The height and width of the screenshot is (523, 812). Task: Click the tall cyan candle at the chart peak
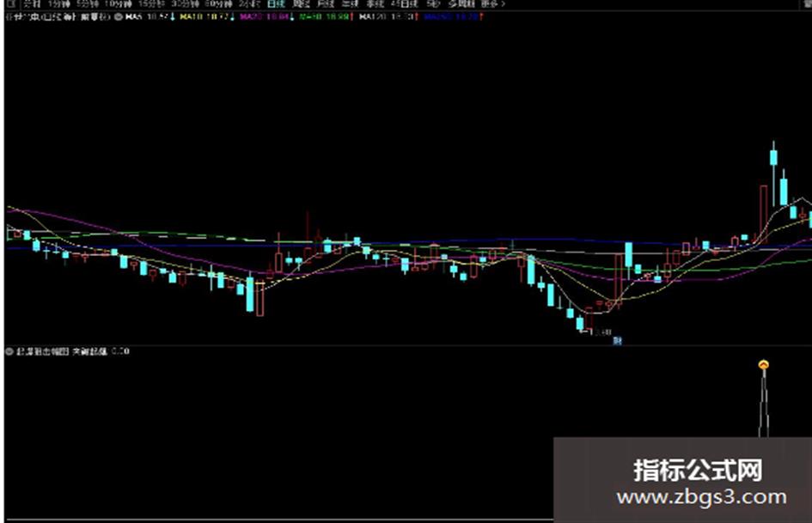coord(773,158)
